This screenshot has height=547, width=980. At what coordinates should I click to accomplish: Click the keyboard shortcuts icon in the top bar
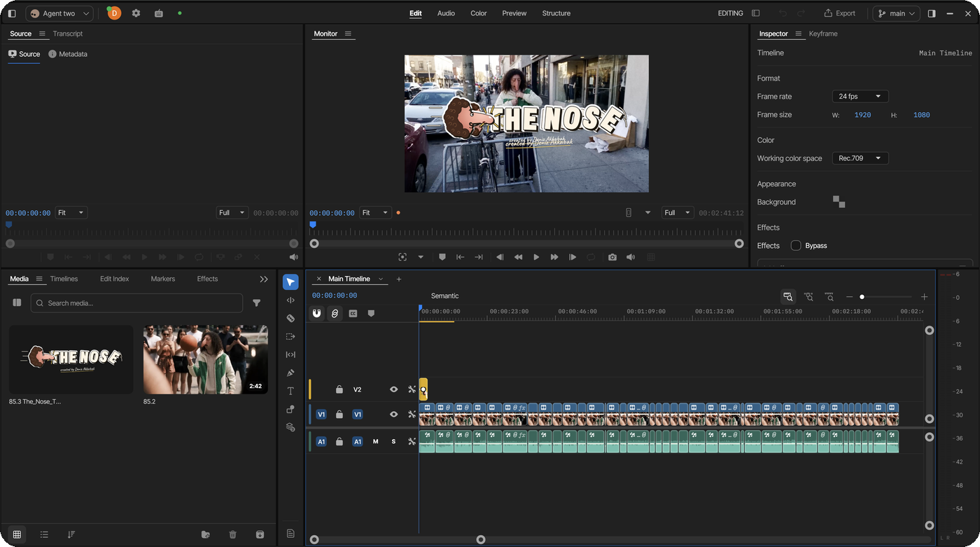(x=159, y=13)
